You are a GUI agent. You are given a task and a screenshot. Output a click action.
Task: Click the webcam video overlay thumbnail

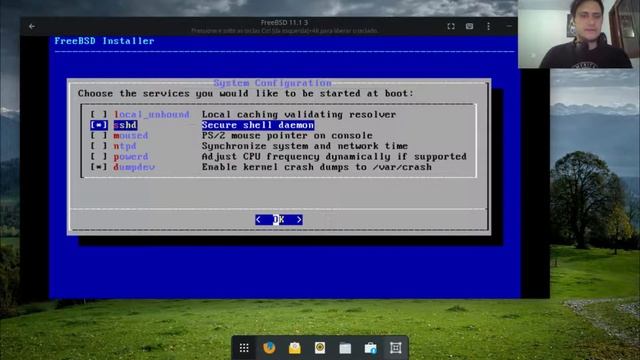pyautogui.click(x=579, y=34)
